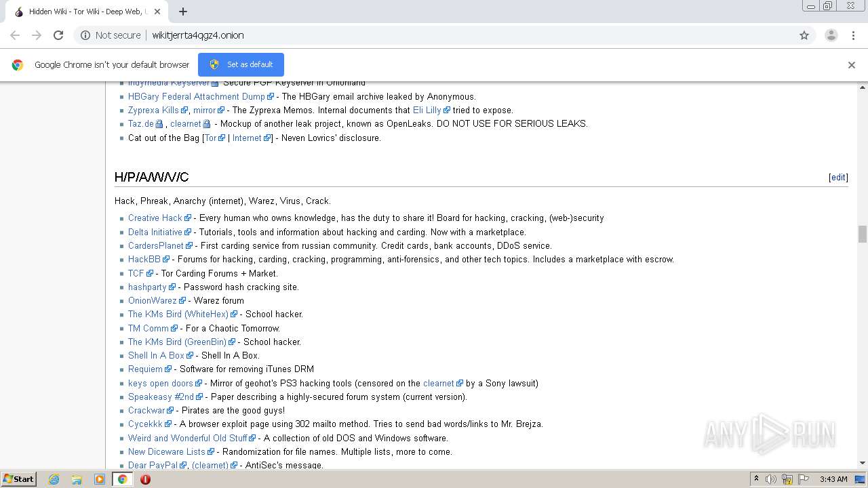Open the media player taskbar icon
868x488 pixels.
coord(100,479)
